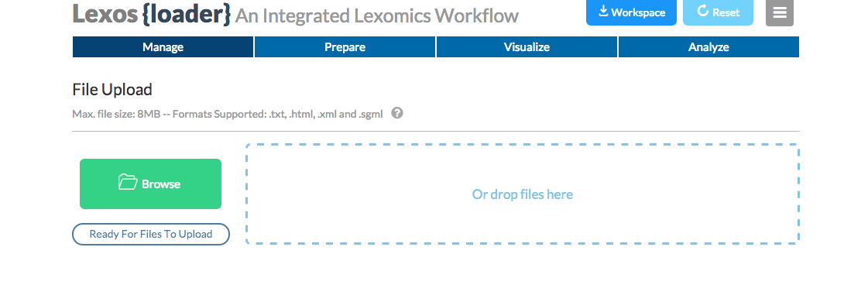
Task: Click the circular arrow Reset icon
Action: pos(703,11)
